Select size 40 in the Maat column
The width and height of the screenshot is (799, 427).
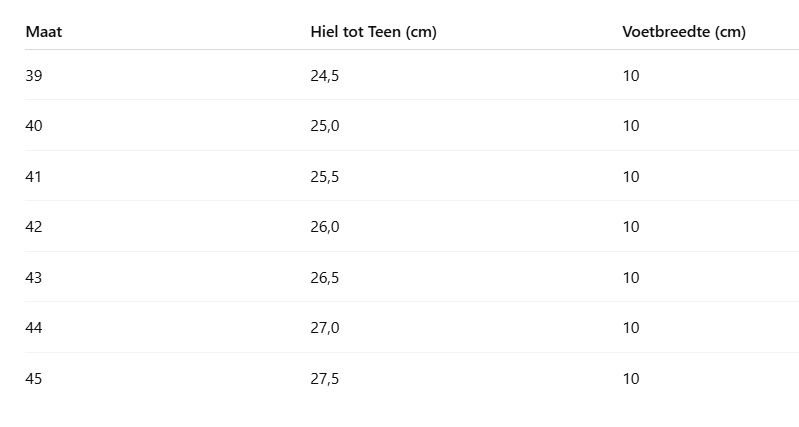coord(34,126)
